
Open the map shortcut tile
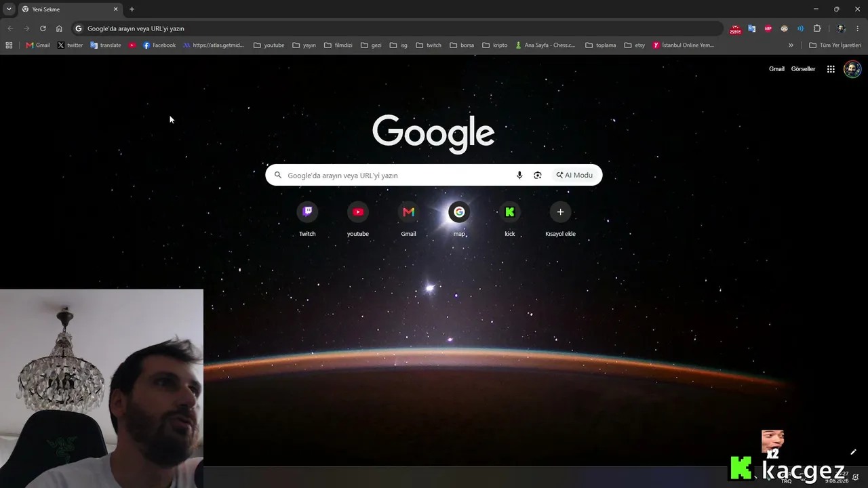[x=459, y=220]
